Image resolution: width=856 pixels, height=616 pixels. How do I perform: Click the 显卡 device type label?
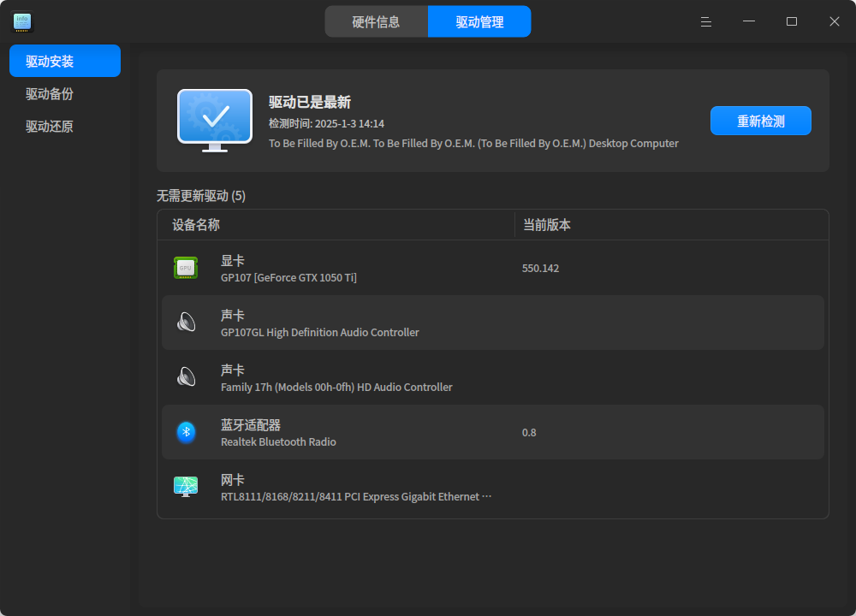coord(233,261)
